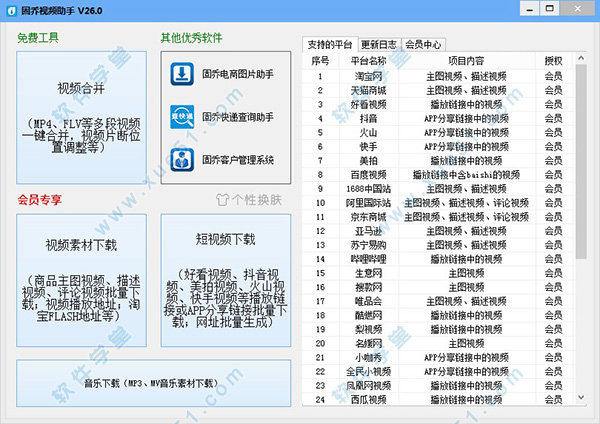Click the 固乔客户管理系统 person icon
The image size is (600, 424).
[182, 160]
